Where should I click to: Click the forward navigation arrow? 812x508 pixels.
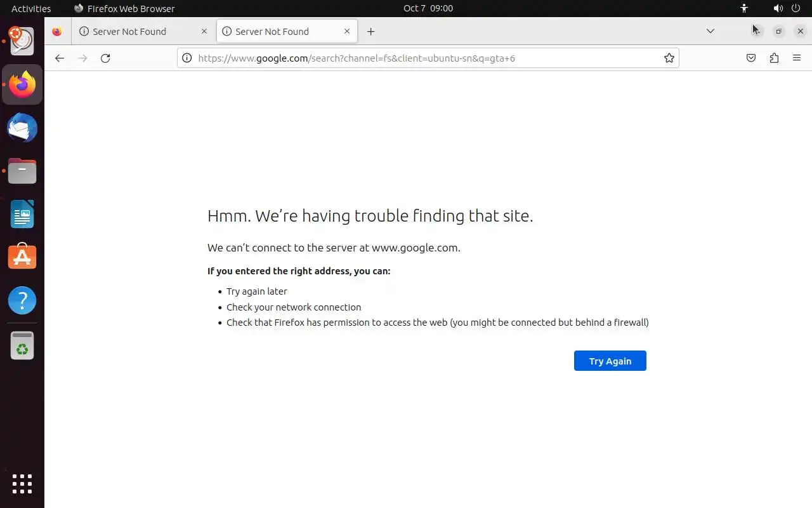82,58
